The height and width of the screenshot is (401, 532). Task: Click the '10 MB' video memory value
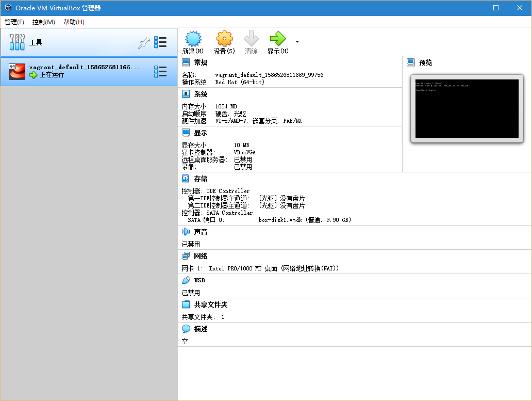(242, 146)
